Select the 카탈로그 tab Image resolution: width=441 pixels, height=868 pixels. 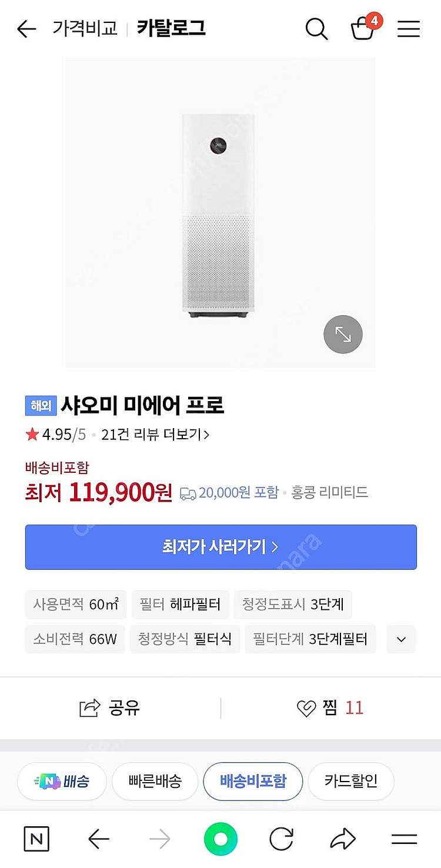(171, 28)
